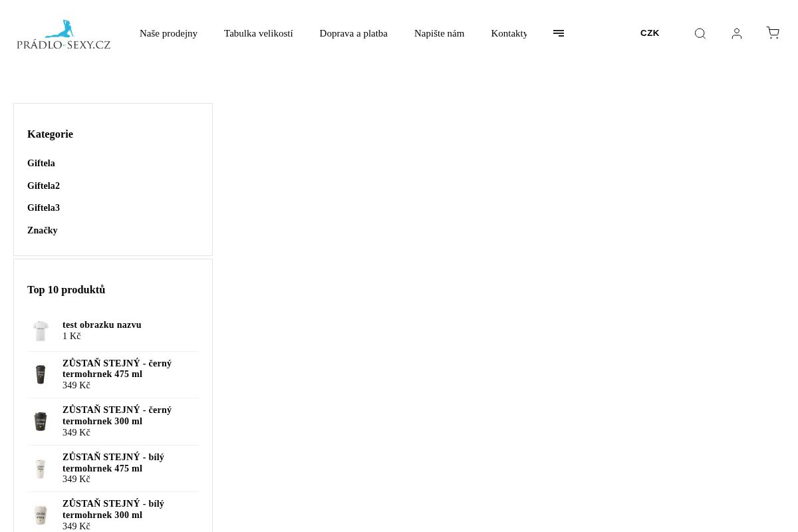Viewport: 798px width, 532px height.
Task: Open the Kontakty menu item
Action: click(x=509, y=33)
